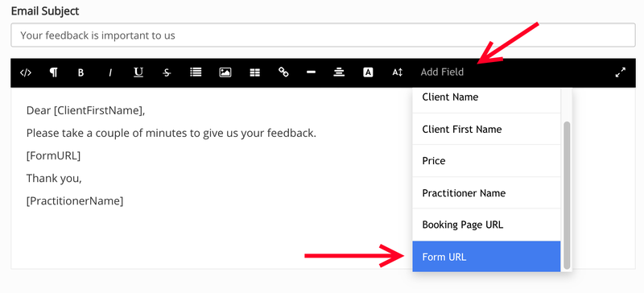This screenshot has height=293, width=644.
Task: Click the paragraph format icon
Action: click(53, 72)
